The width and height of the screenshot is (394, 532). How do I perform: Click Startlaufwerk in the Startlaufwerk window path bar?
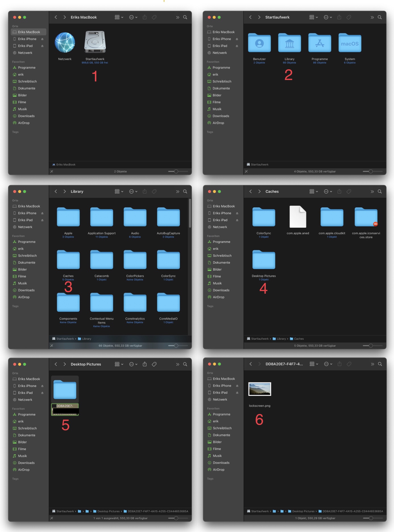(x=258, y=165)
